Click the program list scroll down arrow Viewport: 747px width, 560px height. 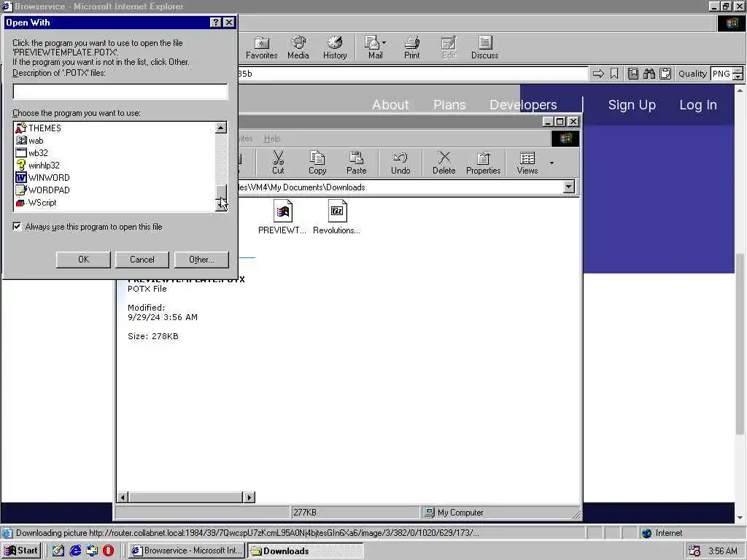221,206
